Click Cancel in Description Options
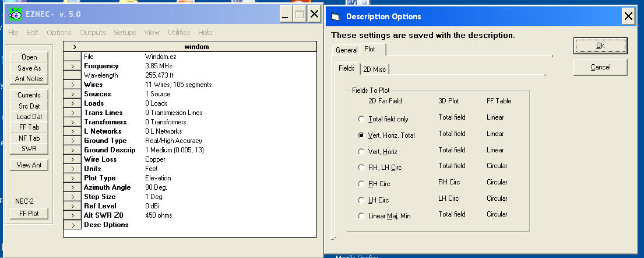 click(600, 67)
